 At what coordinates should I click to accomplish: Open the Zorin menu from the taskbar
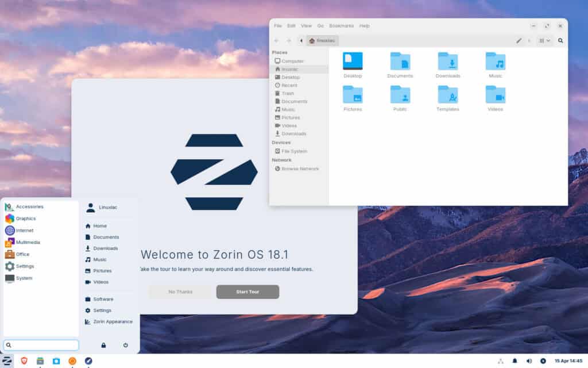pos(7,361)
